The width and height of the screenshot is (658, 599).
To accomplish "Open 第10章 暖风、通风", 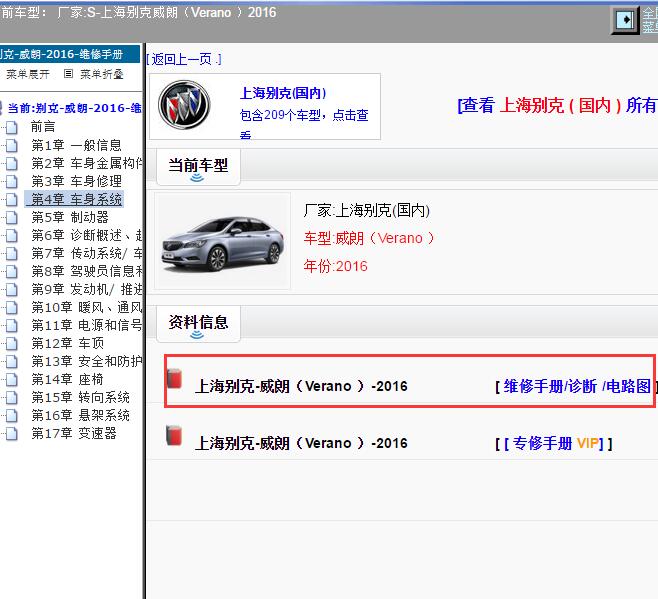I will [86, 307].
